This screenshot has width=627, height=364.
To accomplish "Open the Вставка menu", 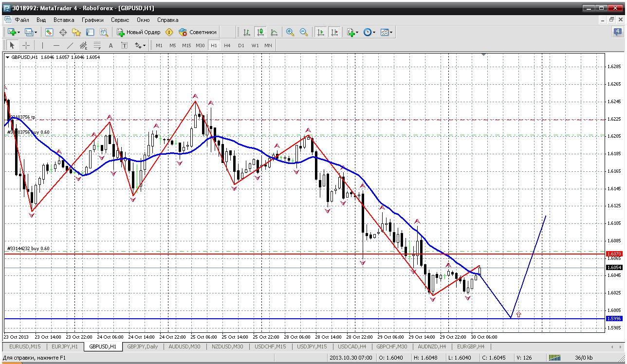I will coord(64,20).
